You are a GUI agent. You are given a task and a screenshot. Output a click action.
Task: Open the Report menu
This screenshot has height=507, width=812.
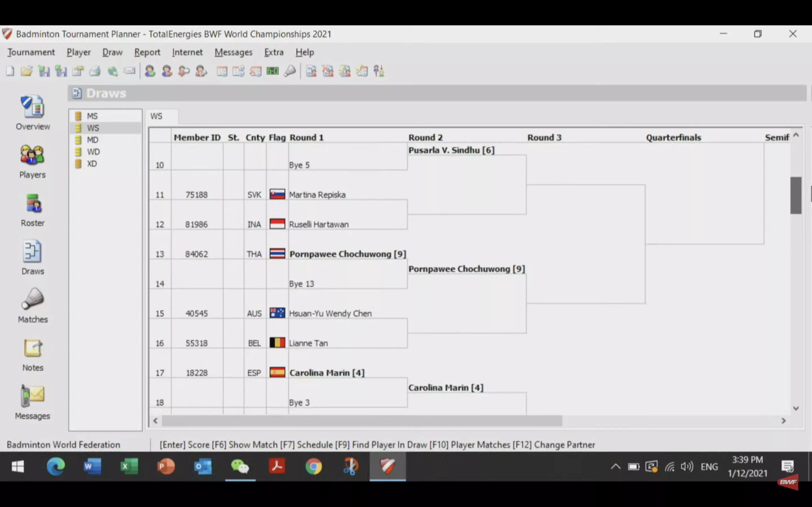click(147, 52)
